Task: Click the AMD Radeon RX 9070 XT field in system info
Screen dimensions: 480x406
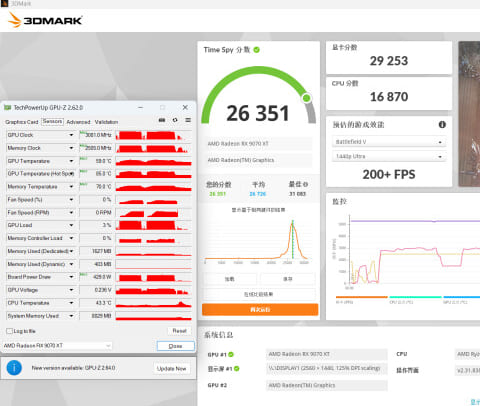Action: click(x=327, y=354)
